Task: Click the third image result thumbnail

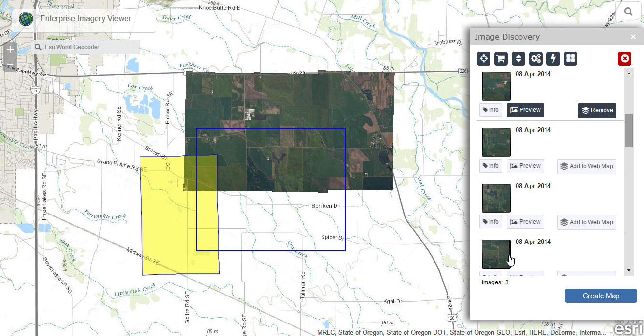Action: tap(496, 198)
